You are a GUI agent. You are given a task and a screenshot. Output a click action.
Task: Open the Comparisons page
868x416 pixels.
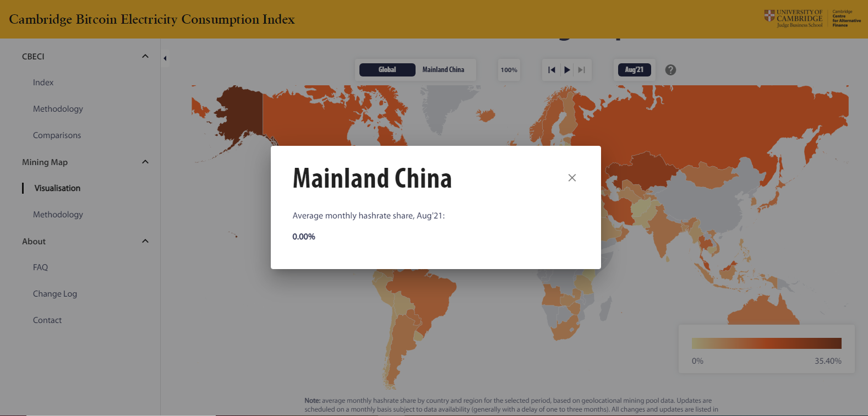coord(57,135)
